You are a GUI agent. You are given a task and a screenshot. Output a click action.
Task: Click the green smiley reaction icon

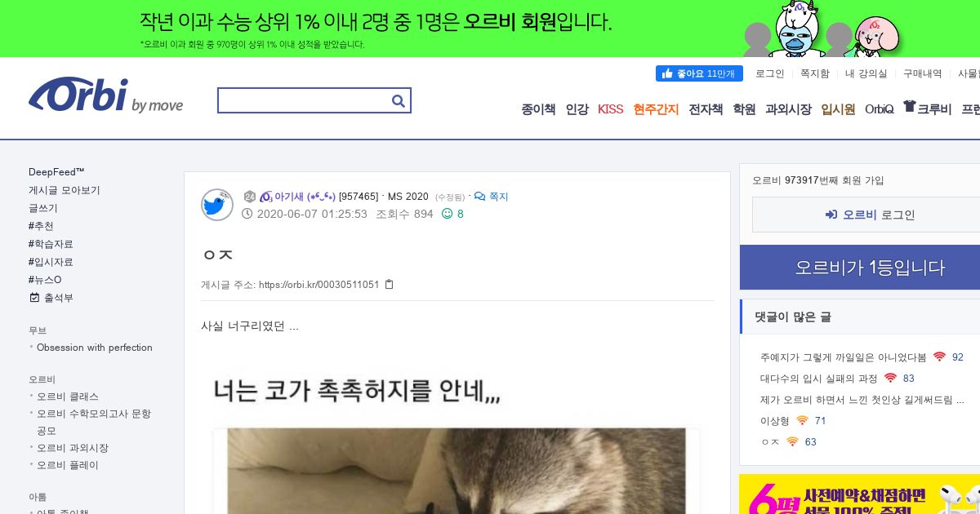[x=447, y=214]
